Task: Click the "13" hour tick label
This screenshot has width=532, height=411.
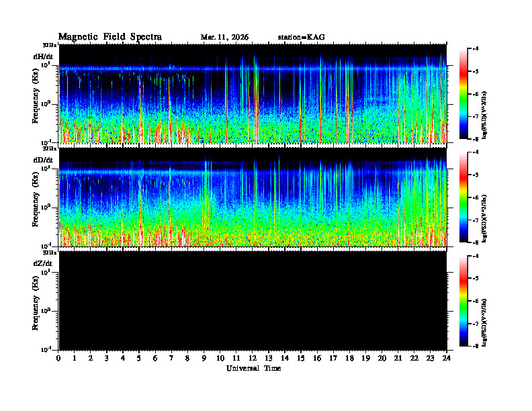Action: click(269, 359)
